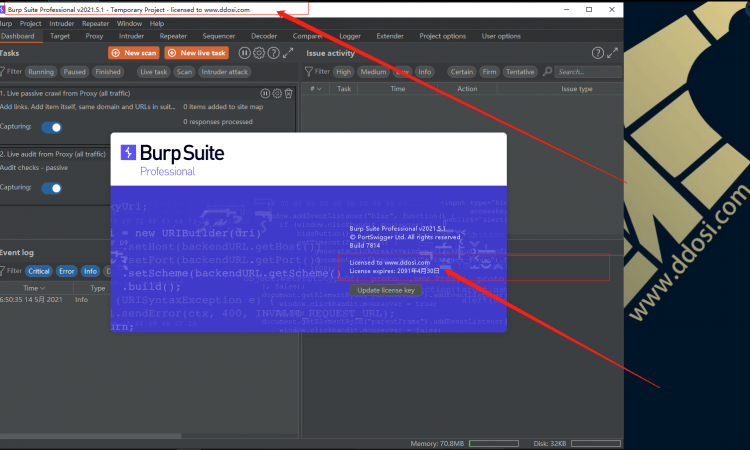Click the Event log filter funnel icon
The image size is (750, 450).
2,271
